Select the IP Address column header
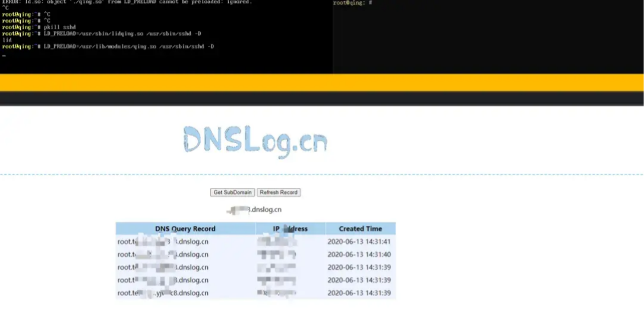The image size is (644, 309). click(x=291, y=229)
